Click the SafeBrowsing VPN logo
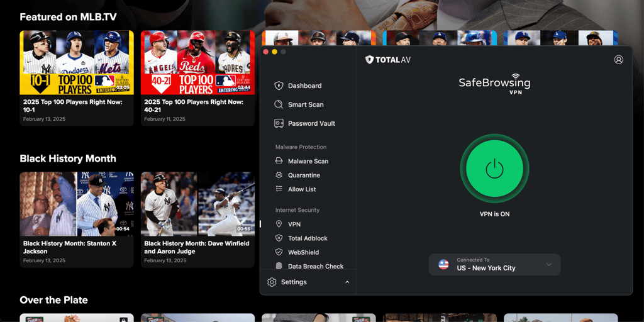This screenshot has width=644, height=322. click(494, 84)
